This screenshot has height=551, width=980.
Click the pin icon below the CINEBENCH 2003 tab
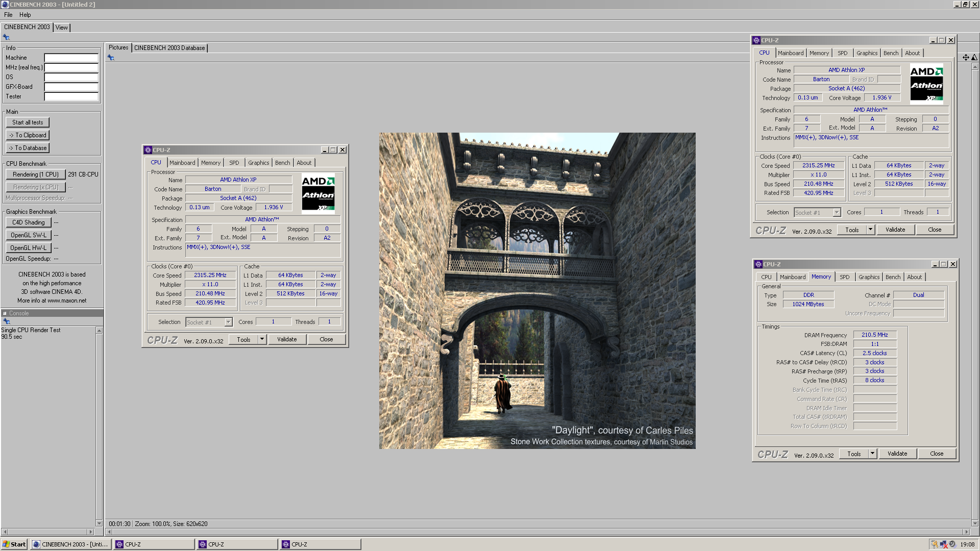(x=6, y=37)
